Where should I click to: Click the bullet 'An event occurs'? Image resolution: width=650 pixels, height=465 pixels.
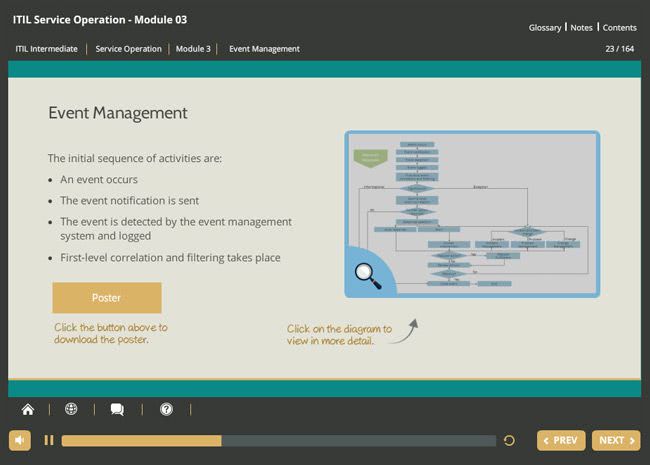99,179
